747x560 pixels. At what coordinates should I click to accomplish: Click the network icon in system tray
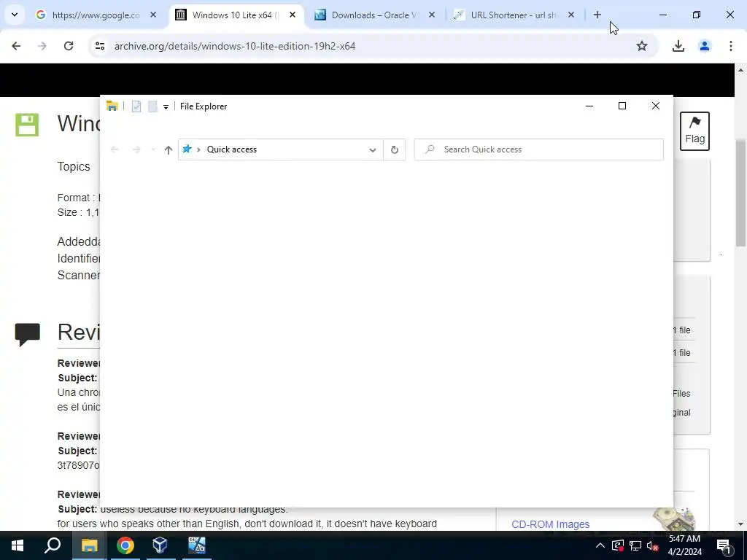coord(635,545)
